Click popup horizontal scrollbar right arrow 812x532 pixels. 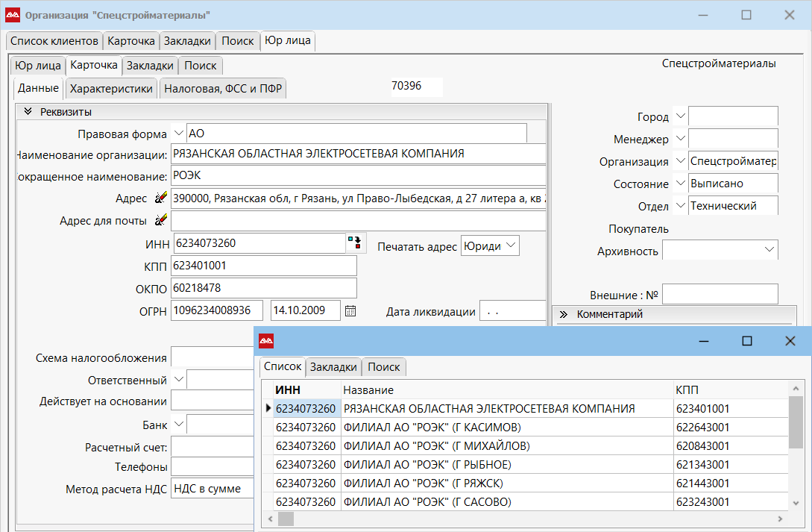pos(780,519)
